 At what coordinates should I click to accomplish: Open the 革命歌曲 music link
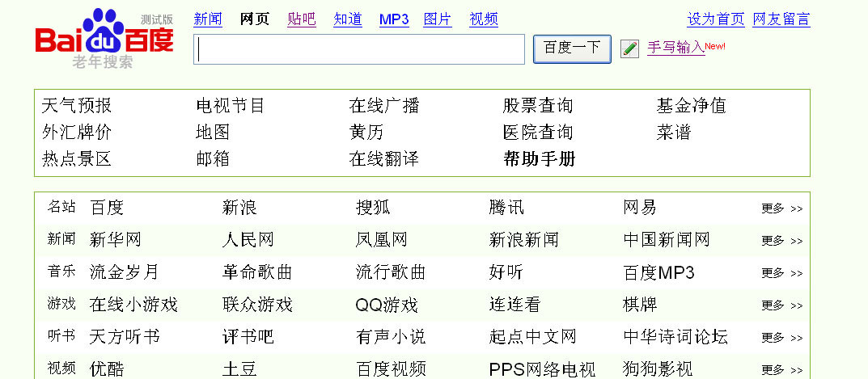257,272
